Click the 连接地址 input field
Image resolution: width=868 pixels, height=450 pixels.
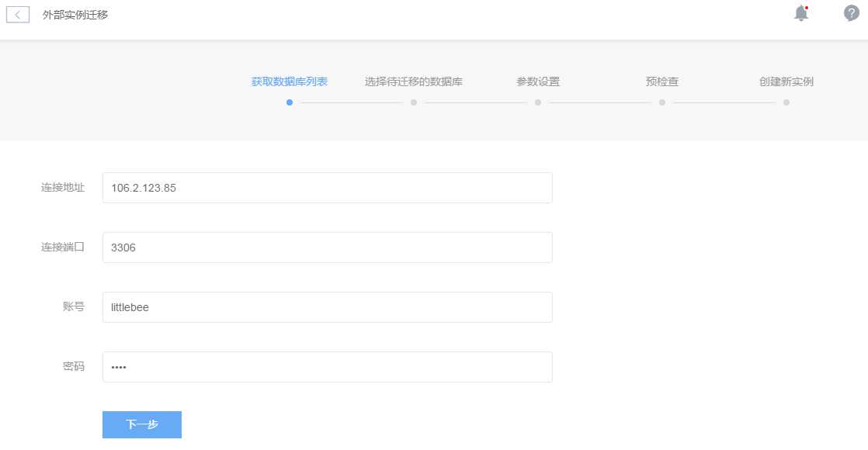coord(326,187)
